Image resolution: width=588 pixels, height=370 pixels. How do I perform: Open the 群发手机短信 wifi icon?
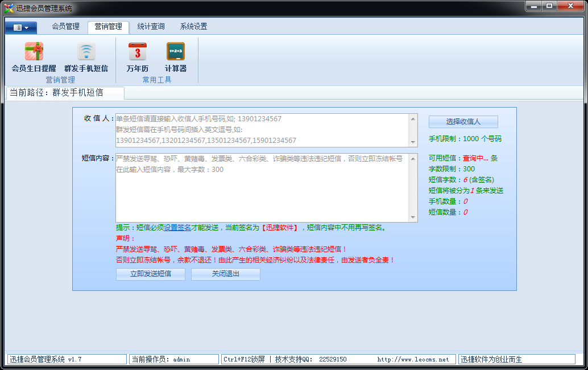point(86,57)
